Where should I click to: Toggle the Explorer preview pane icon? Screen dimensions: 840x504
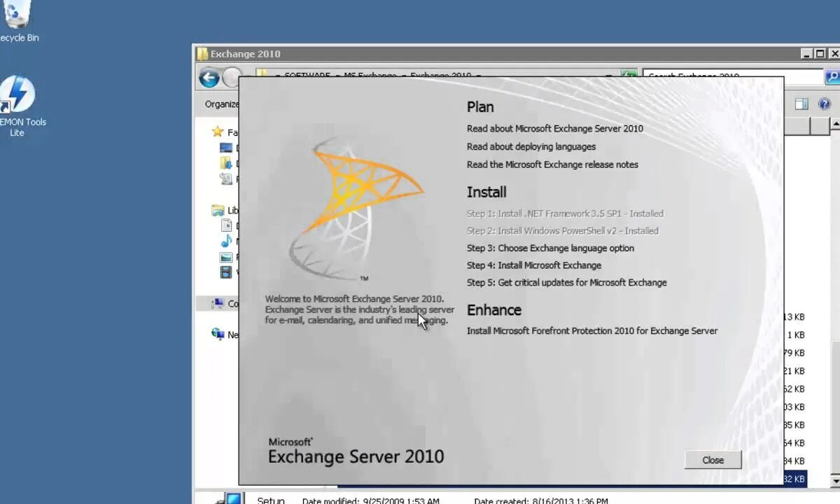[801, 104]
